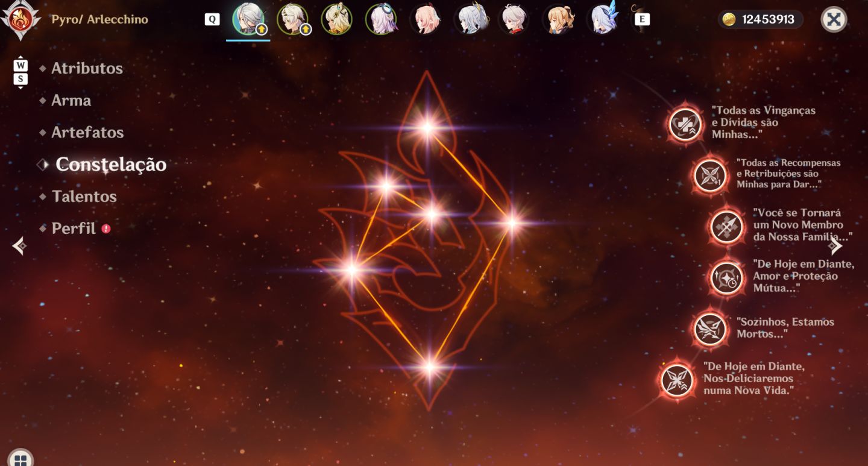Select the lowest star of the constellation
The image size is (868, 466).
430,367
